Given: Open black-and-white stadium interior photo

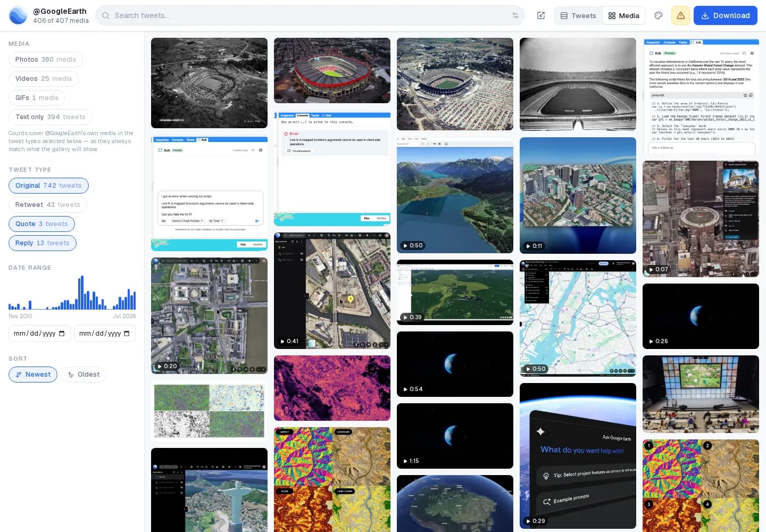Looking at the screenshot, I should pos(578,84).
